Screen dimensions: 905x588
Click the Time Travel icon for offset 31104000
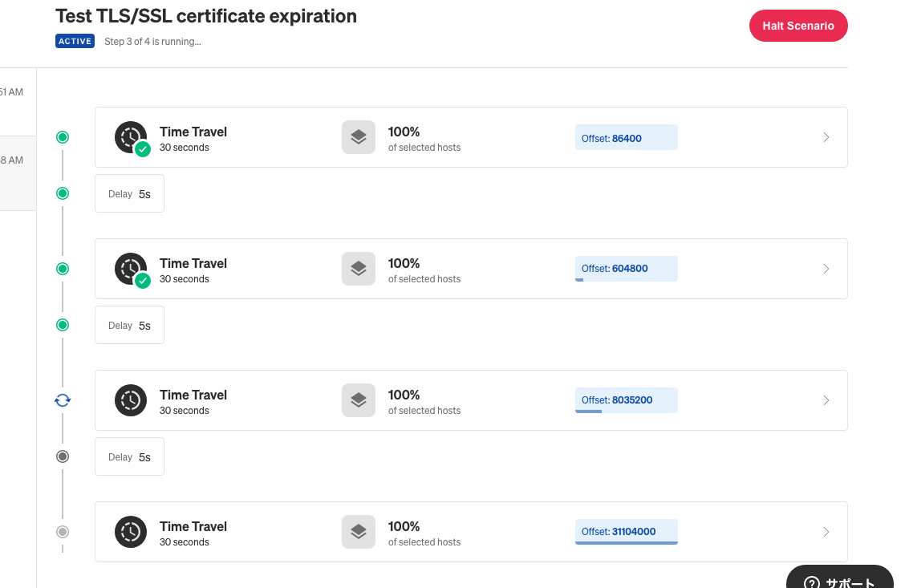(131, 532)
